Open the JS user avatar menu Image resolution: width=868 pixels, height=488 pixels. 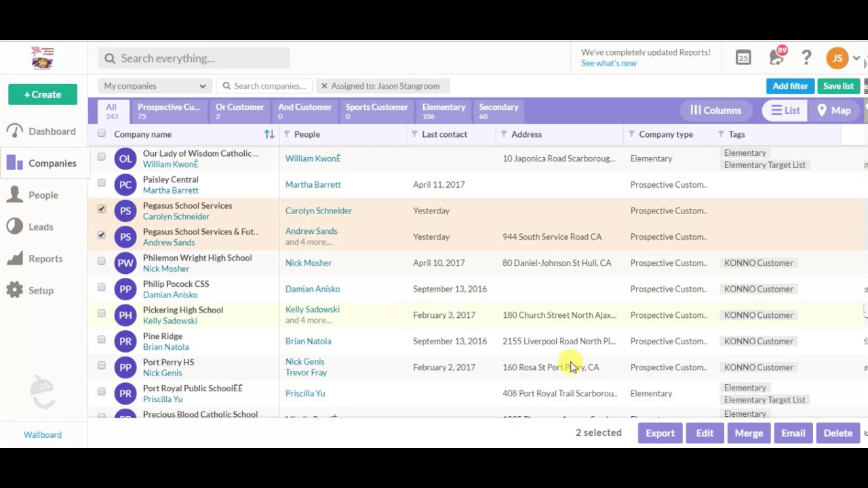(837, 58)
